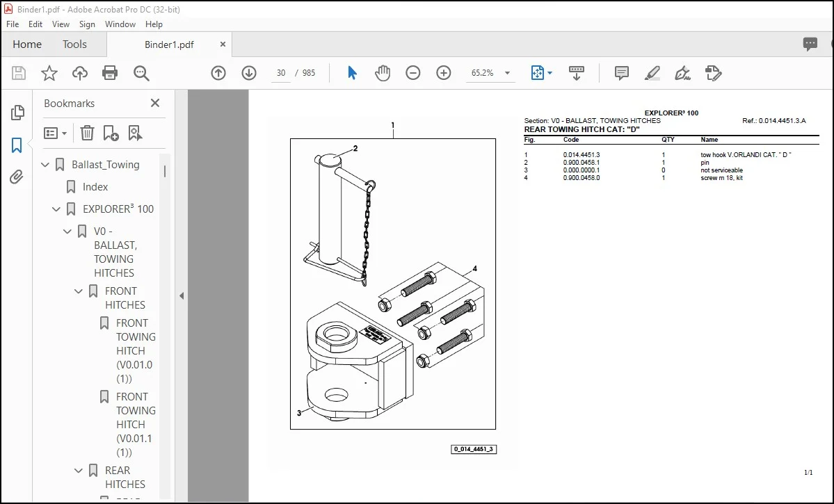834x504 pixels.
Task: Open page display options dropdown arrow
Action: [550, 73]
